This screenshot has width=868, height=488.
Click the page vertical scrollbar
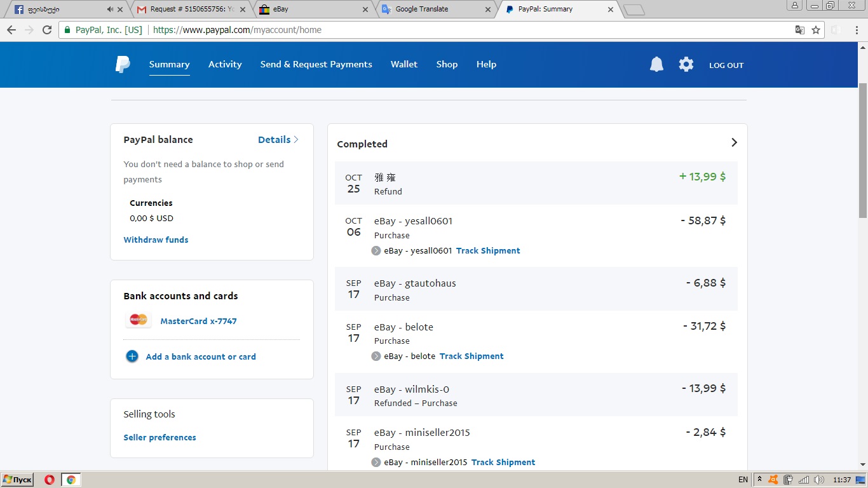point(863,151)
